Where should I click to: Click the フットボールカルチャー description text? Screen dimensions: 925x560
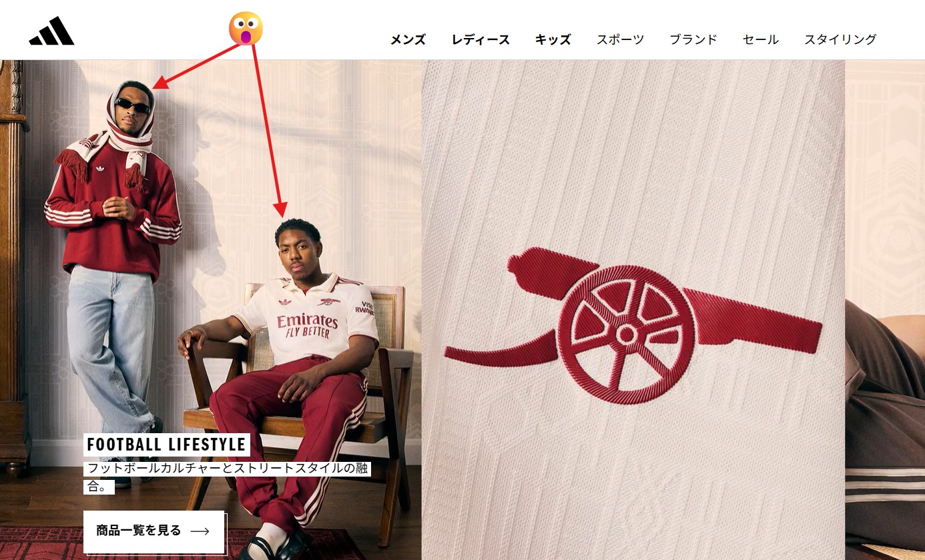[x=228, y=477]
